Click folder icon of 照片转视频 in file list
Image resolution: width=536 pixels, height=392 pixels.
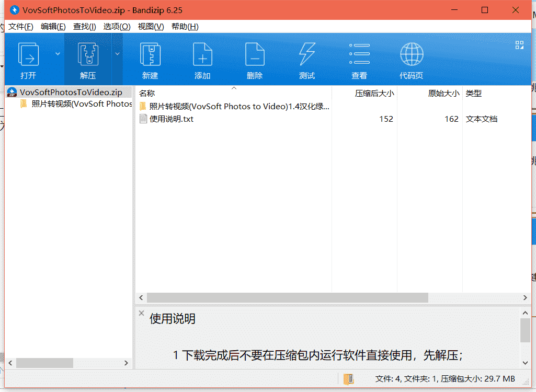click(x=143, y=106)
